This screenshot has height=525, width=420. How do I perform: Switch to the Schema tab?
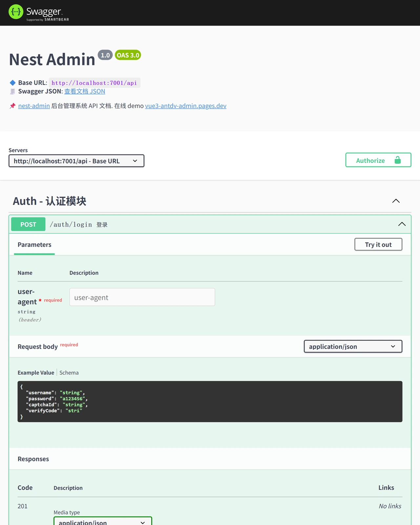point(69,373)
